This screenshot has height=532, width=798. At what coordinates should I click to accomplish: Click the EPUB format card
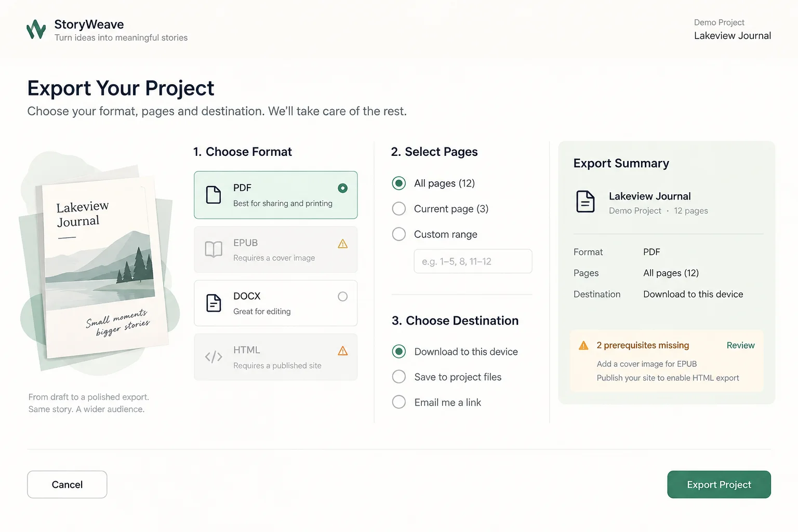pyautogui.click(x=275, y=249)
